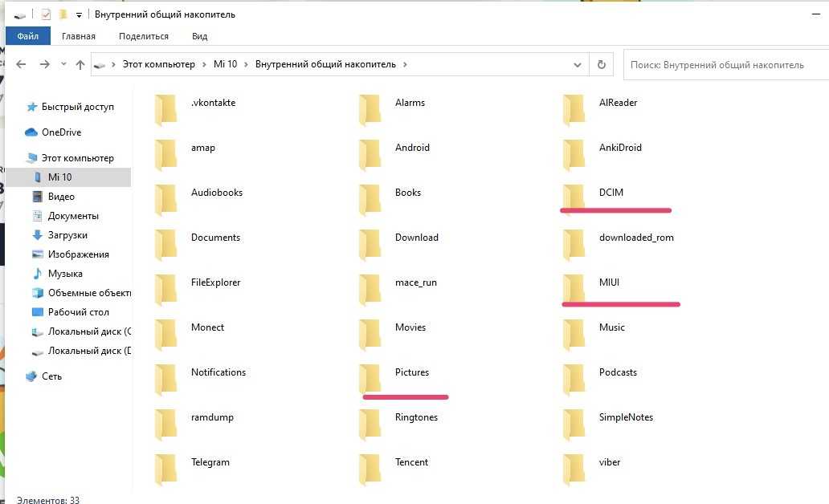
Task: Click the Up one level arrow
Action: click(x=80, y=65)
